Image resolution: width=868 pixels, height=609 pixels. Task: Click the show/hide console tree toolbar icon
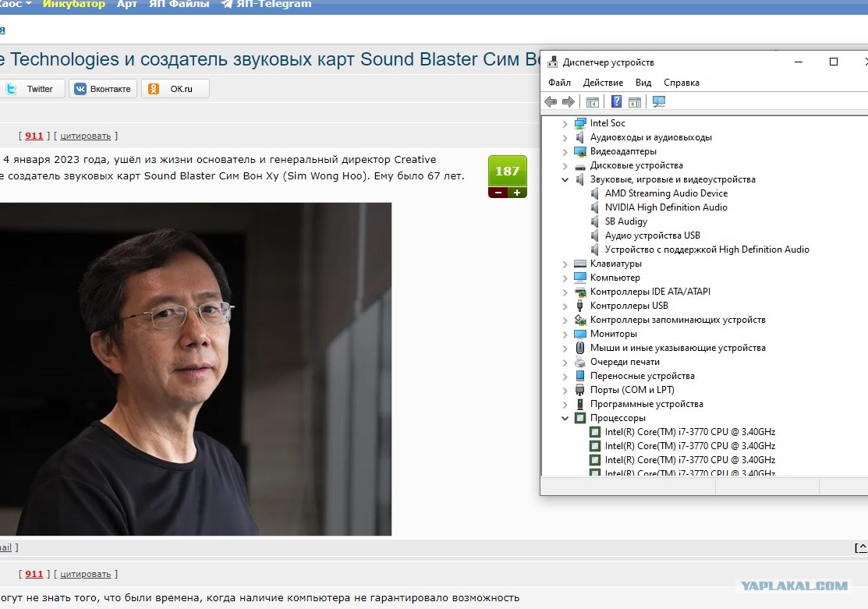click(593, 102)
